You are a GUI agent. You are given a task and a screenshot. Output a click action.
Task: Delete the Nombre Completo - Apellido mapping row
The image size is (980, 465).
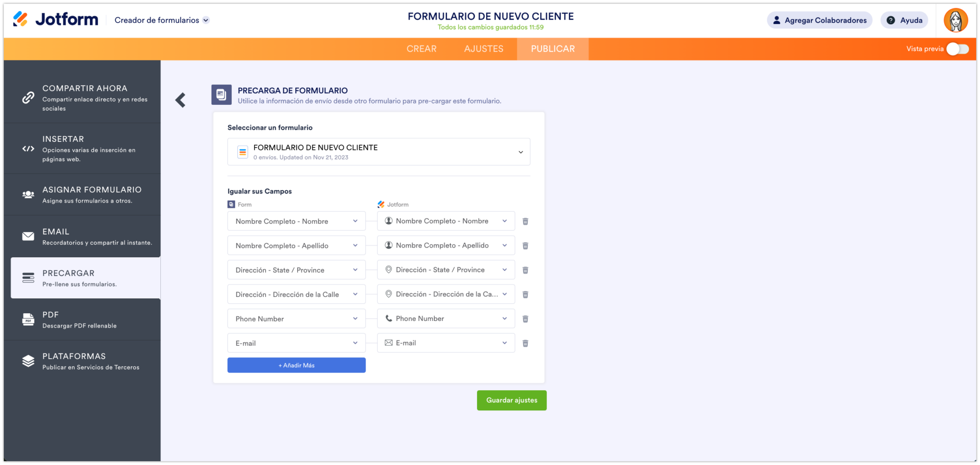point(525,245)
